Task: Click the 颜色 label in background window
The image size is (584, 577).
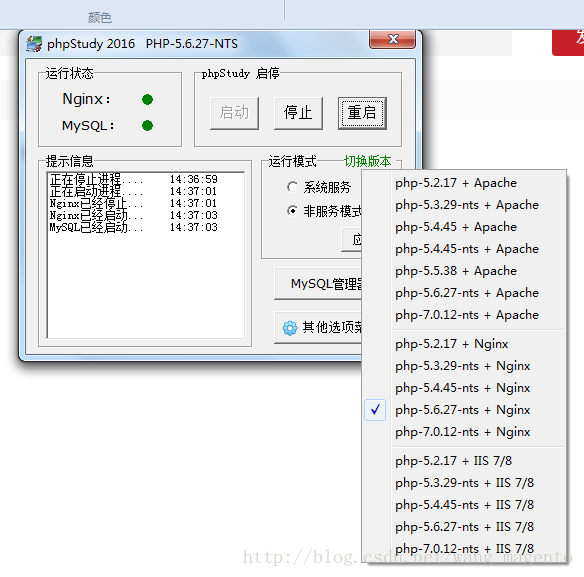Action: (99, 18)
